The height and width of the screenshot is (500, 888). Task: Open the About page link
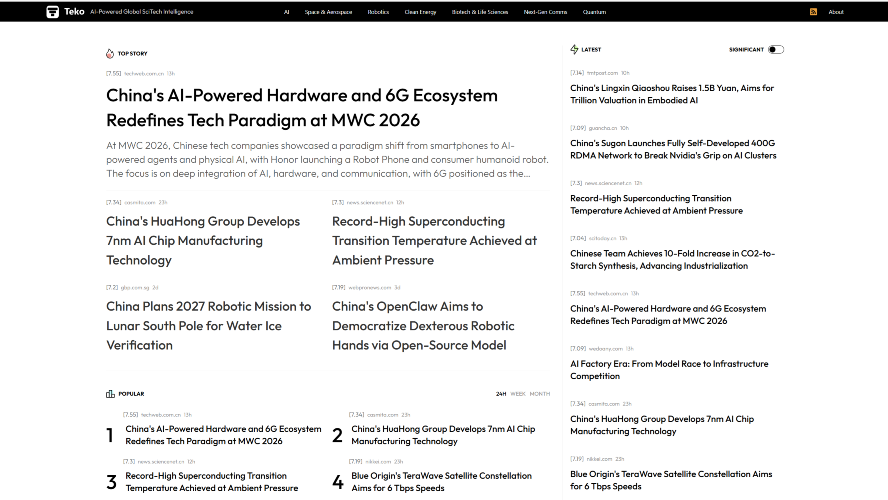[x=836, y=12]
